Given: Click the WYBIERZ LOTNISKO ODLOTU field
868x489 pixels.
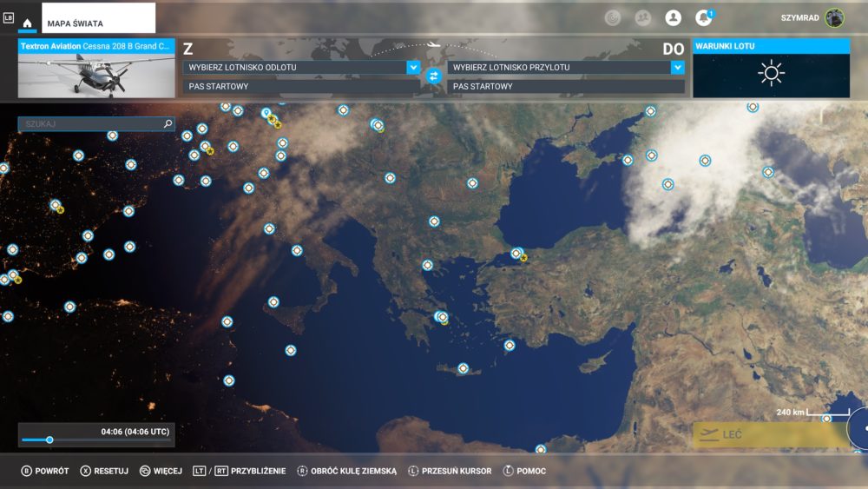Looking at the screenshot, I should coord(296,67).
